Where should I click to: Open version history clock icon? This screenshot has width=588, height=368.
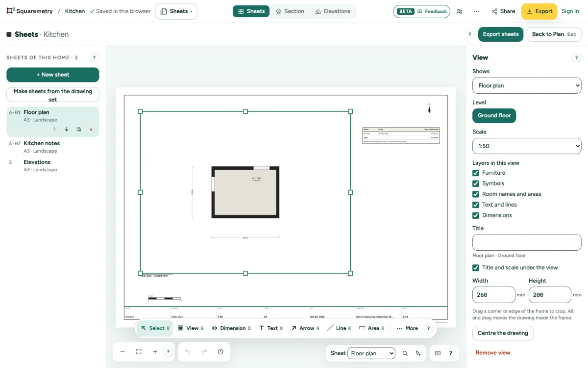[220, 352]
